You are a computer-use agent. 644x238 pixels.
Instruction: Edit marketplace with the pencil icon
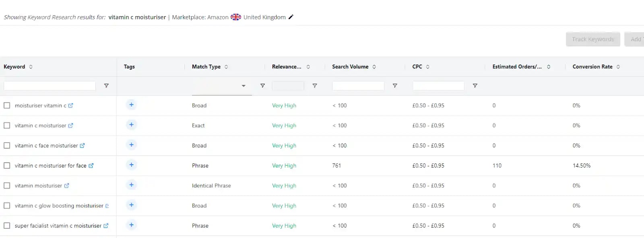point(291,17)
